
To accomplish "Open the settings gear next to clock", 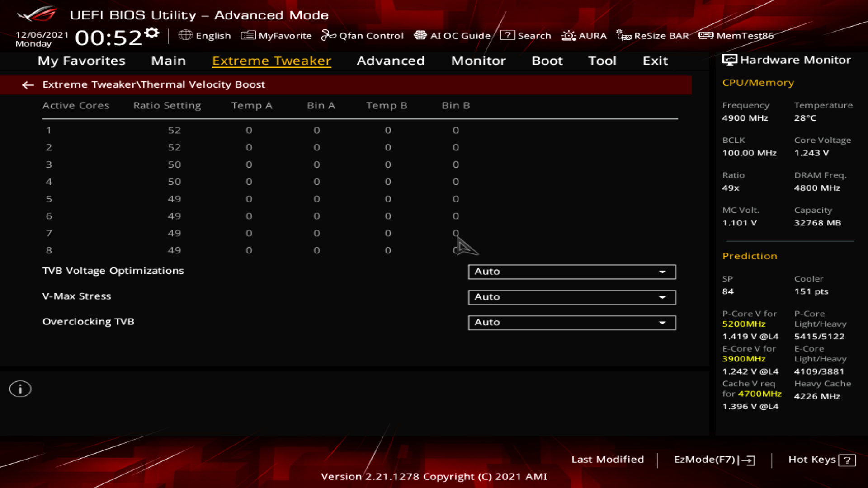I will click(x=152, y=33).
